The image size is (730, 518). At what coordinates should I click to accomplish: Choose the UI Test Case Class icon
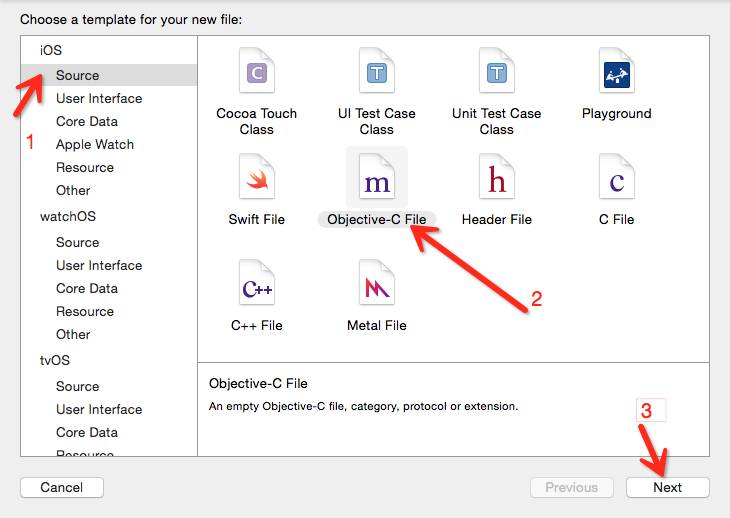coord(377,71)
